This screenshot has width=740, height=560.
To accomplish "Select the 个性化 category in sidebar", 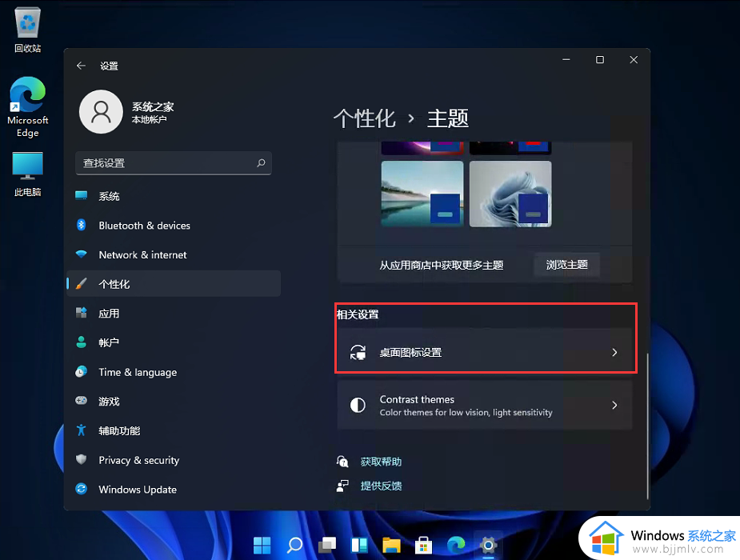I will 174,284.
